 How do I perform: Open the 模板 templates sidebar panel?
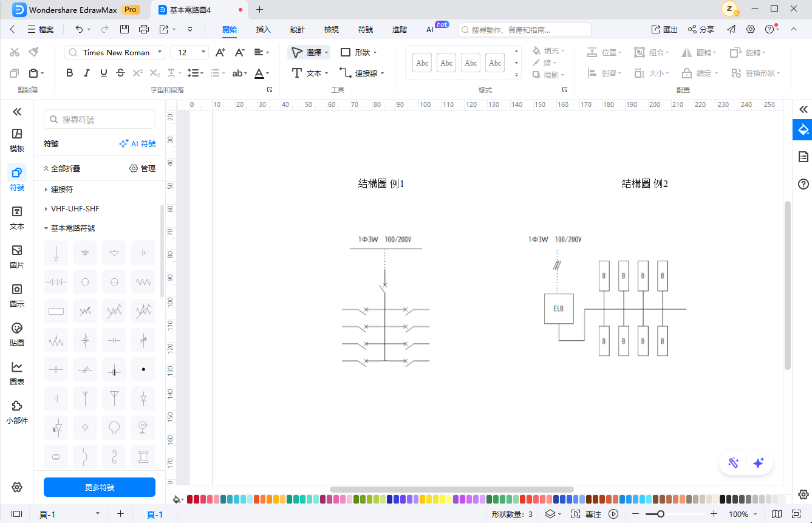coord(17,140)
